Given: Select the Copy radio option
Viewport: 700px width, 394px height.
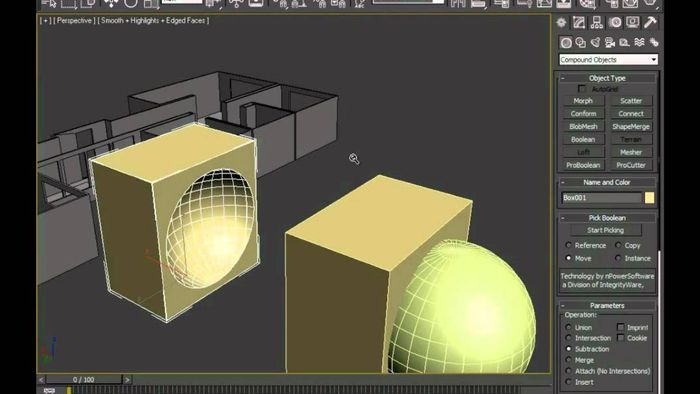Looking at the screenshot, I should click(618, 245).
